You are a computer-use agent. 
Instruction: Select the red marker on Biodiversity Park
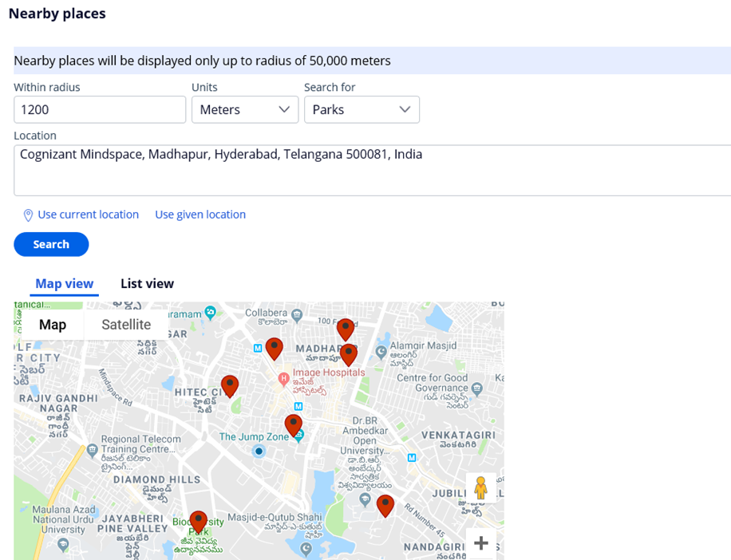click(198, 523)
